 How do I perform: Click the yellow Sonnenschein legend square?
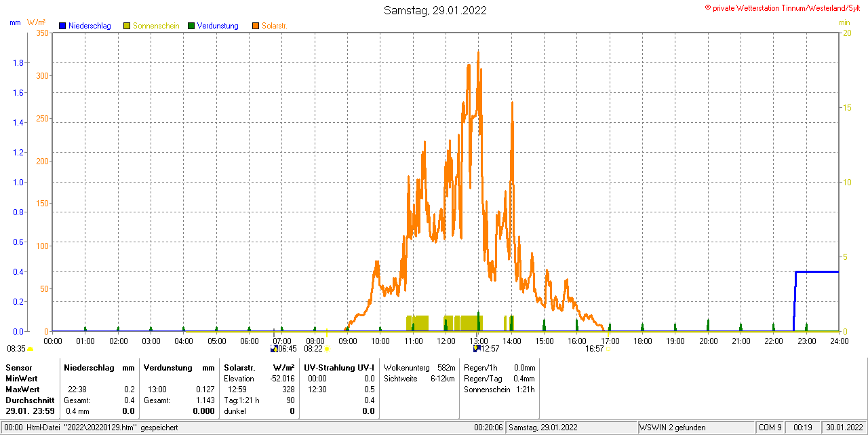(x=127, y=26)
